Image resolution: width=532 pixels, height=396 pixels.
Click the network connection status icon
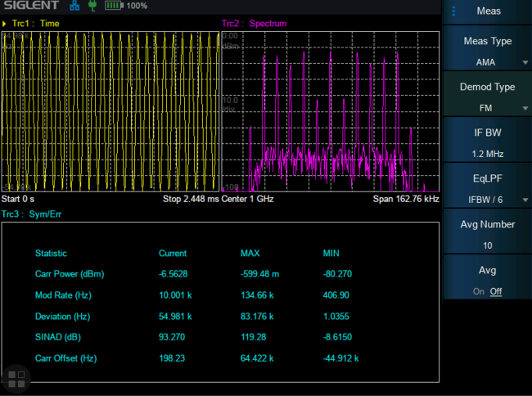pyautogui.click(x=74, y=6)
